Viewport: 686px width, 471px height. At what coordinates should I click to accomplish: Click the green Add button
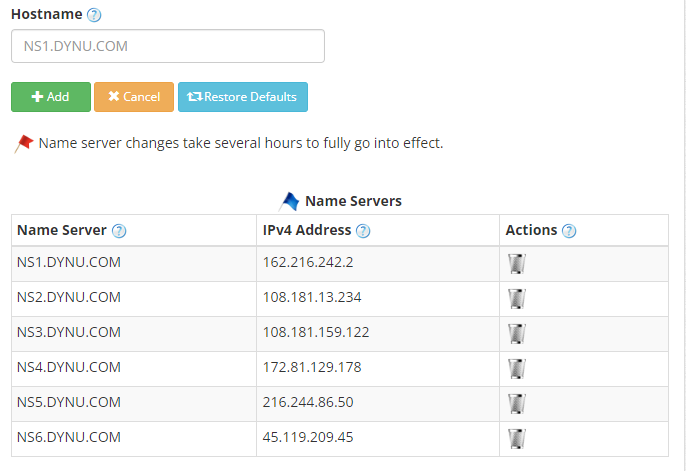click(x=51, y=97)
